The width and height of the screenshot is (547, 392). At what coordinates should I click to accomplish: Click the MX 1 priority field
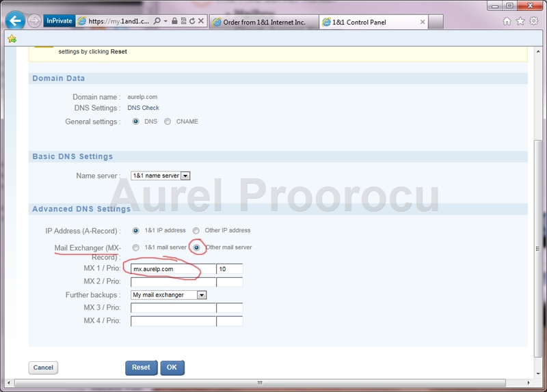point(230,269)
